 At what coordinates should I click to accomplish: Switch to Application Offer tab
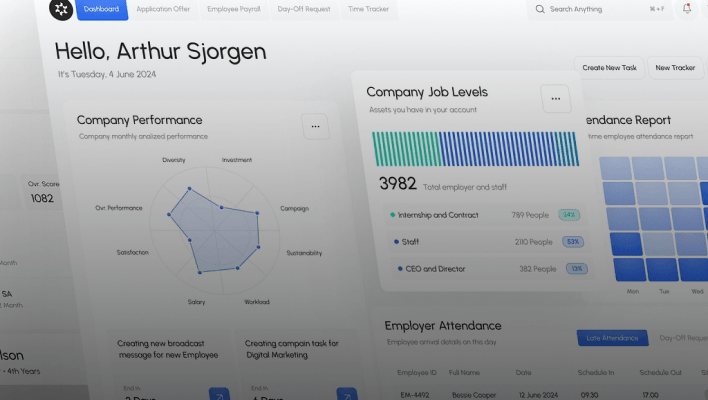(163, 9)
